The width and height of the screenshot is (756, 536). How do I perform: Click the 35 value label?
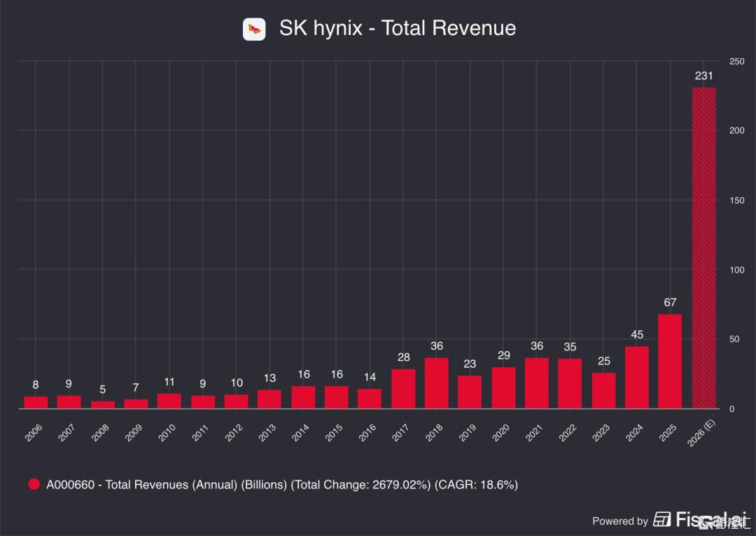570,347
